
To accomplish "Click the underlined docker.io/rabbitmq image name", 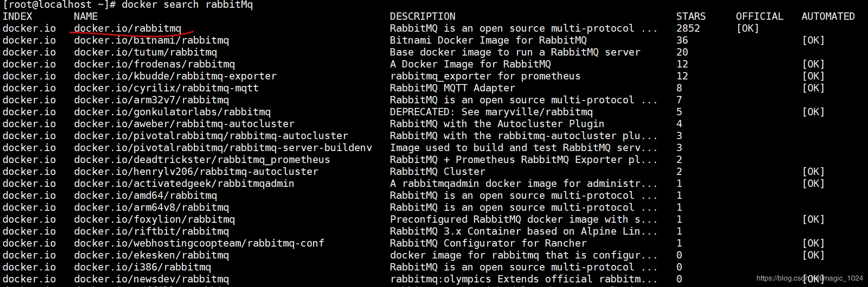I will [128, 28].
